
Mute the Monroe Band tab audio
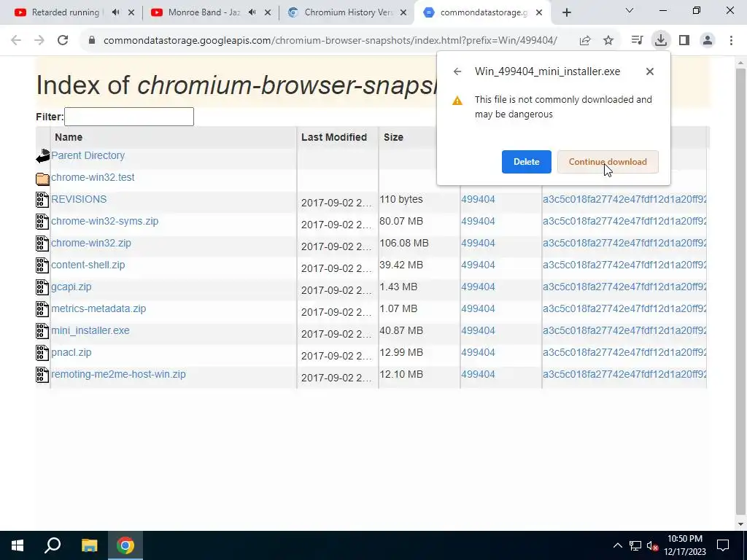[252, 12]
